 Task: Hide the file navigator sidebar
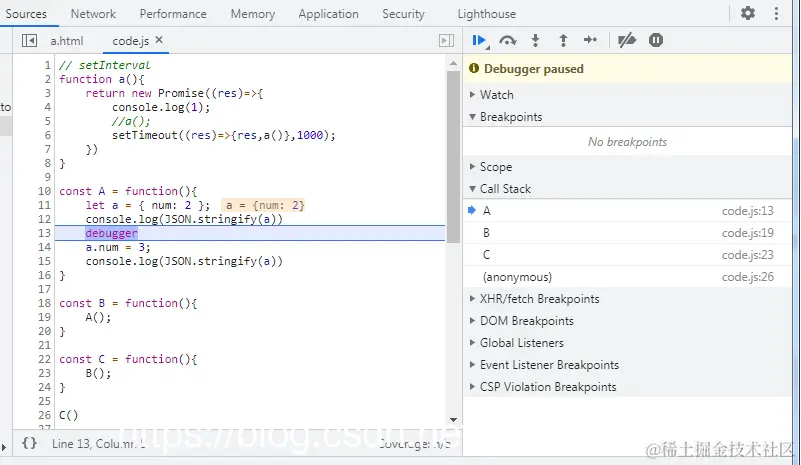coord(29,40)
